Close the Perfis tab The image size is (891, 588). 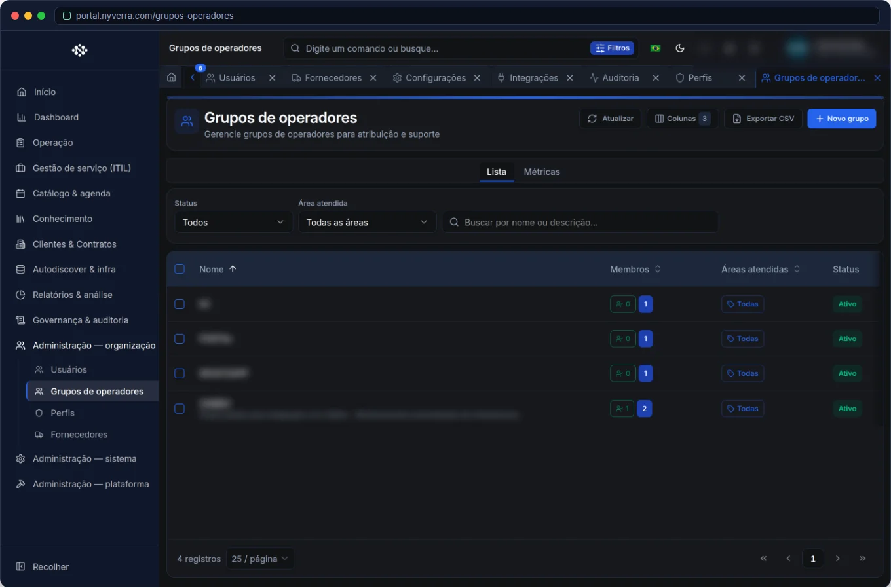pos(742,78)
